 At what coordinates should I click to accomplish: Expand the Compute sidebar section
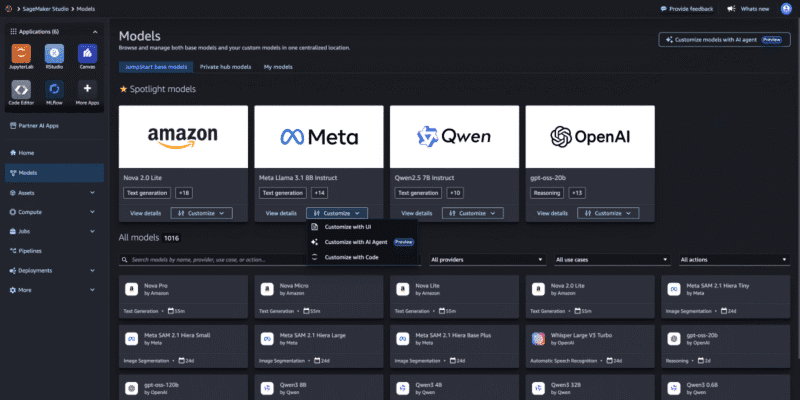point(55,212)
